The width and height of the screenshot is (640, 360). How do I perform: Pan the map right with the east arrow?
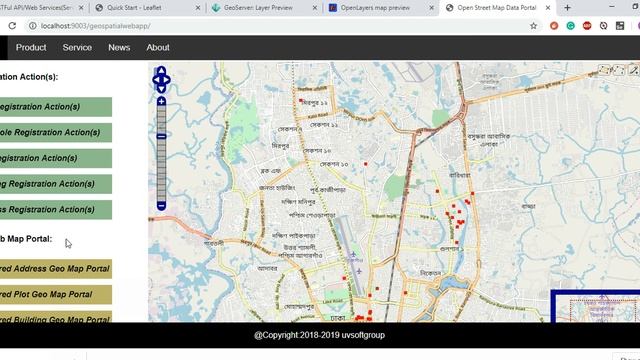pyautogui.click(x=167, y=80)
